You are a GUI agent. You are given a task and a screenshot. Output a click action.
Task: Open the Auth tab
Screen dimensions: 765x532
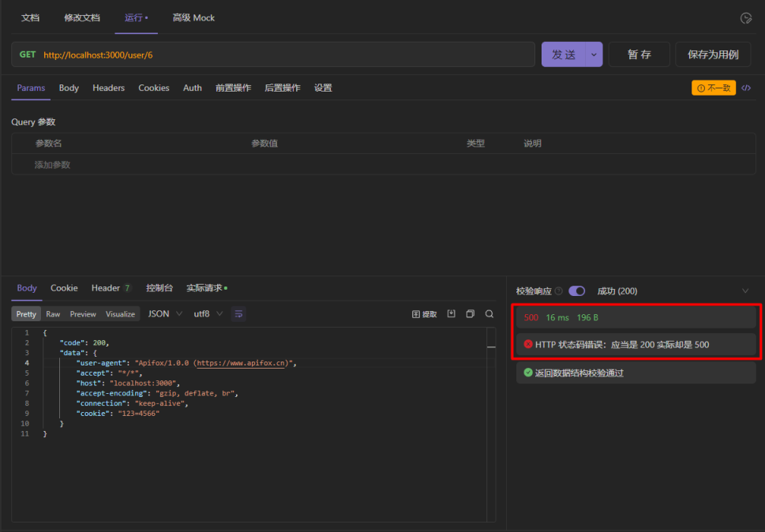[x=192, y=88]
